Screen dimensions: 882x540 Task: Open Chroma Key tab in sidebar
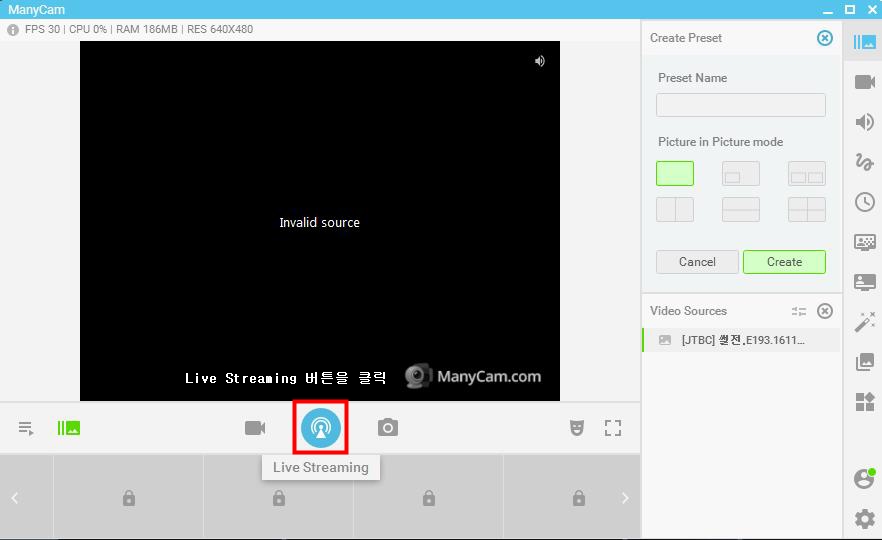[x=865, y=242]
